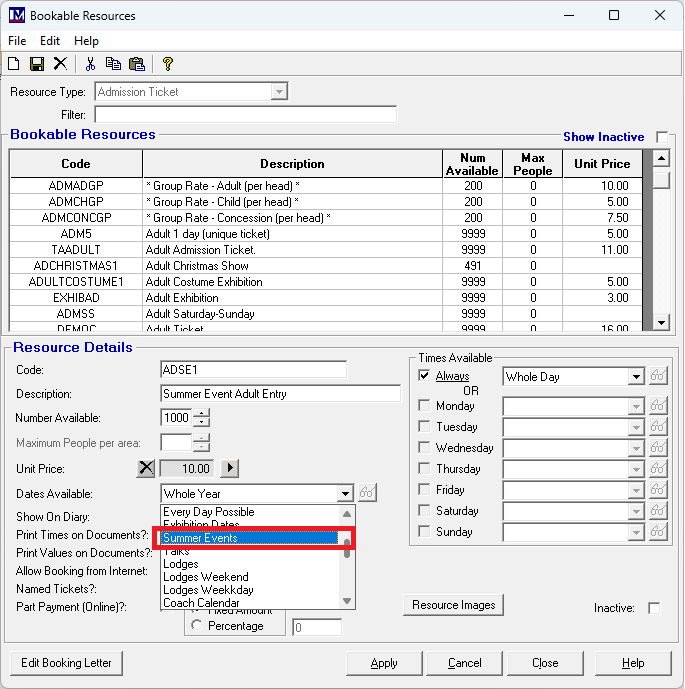Click the Cut scissors icon
This screenshot has height=689, width=685.
tap(90, 64)
